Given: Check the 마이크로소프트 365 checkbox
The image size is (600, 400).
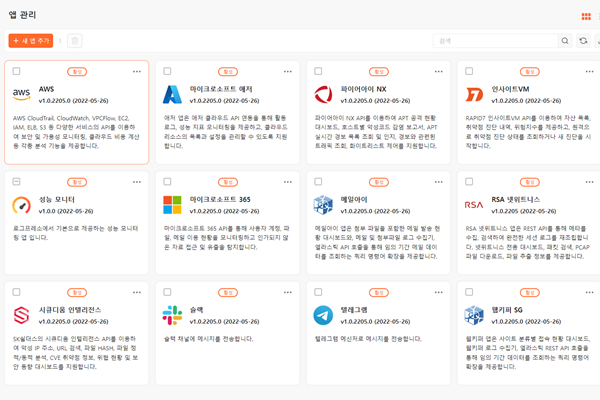Looking at the screenshot, I should (167, 181).
